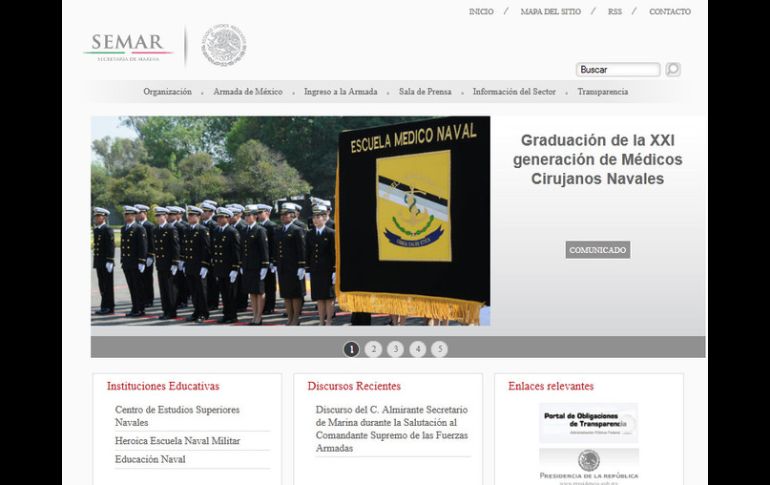Click the Buscar search input field

point(618,70)
